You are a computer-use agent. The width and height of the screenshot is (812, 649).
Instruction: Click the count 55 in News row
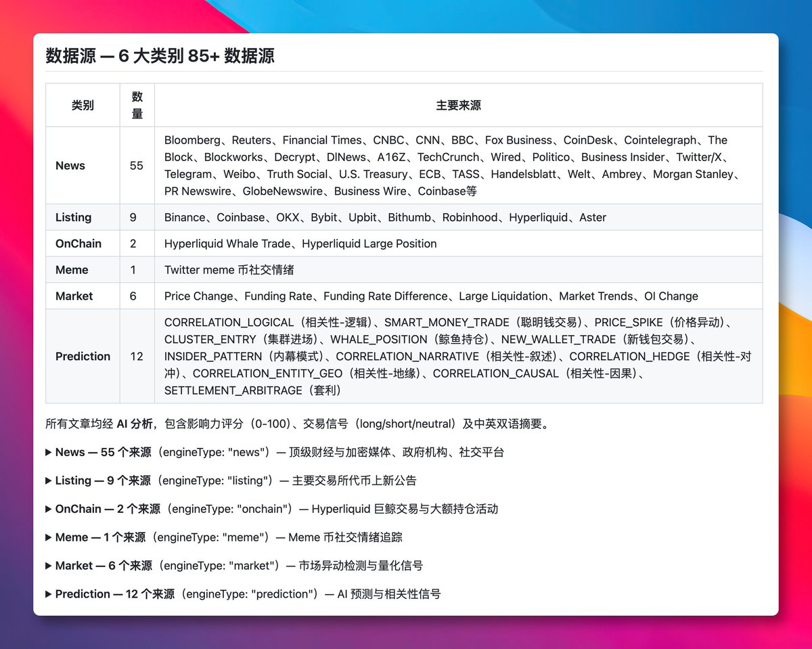point(137,166)
